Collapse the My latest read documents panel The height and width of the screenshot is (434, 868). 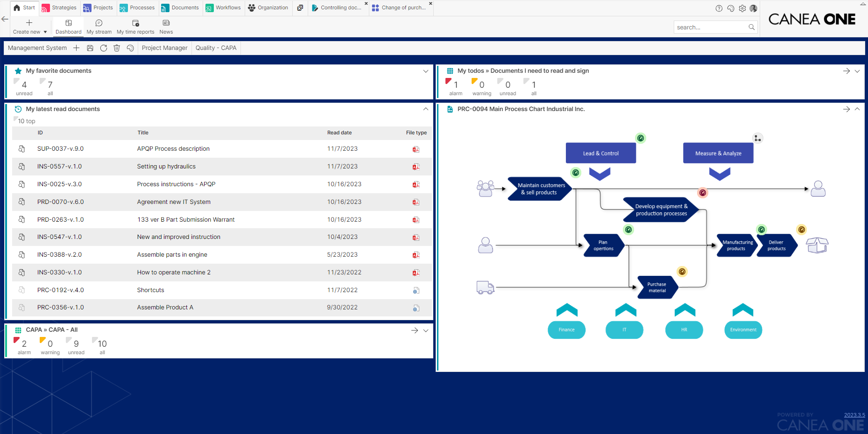tap(425, 109)
